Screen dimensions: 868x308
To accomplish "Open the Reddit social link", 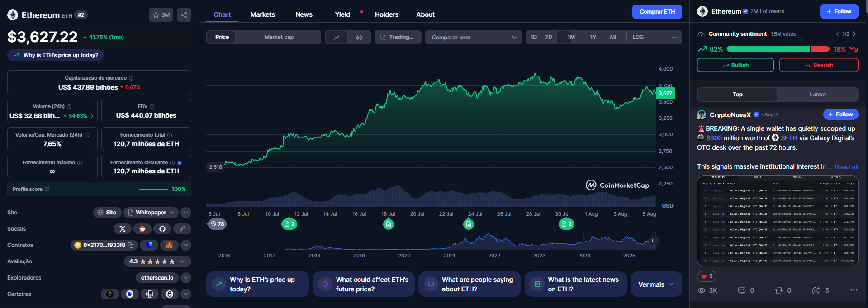I will click(142, 229).
